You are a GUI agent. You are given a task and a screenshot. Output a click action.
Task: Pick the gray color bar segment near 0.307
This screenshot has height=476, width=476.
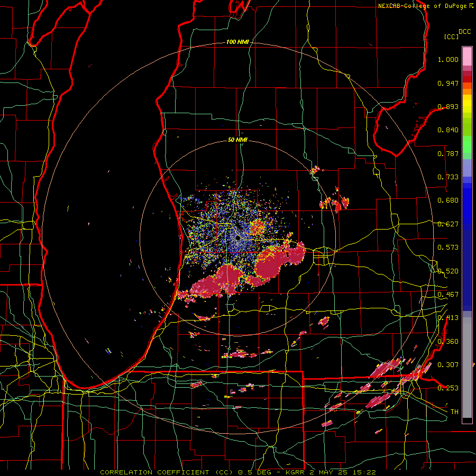(x=467, y=368)
